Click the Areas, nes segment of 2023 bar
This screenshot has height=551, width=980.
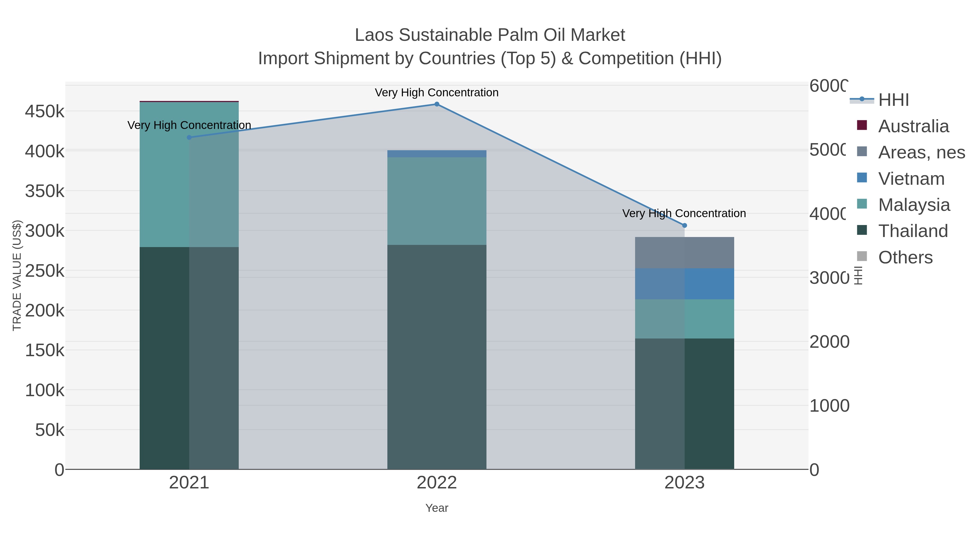coord(684,253)
